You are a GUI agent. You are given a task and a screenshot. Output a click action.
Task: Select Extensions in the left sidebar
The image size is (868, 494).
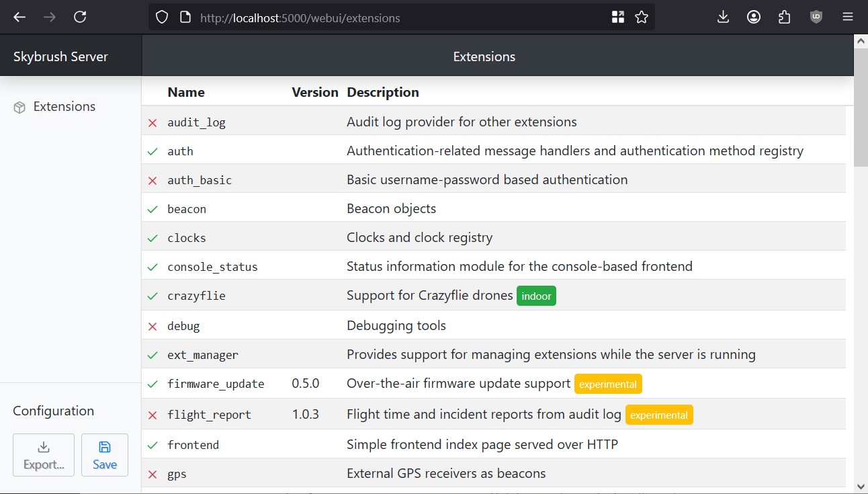[64, 107]
